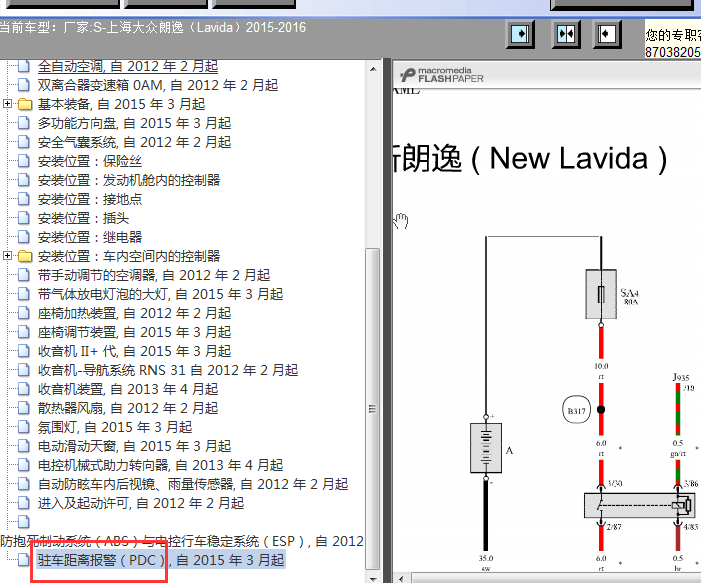
Task: Open 安全气囊系统, 自 2012 年 2 月起
Action: [x=134, y=142]
